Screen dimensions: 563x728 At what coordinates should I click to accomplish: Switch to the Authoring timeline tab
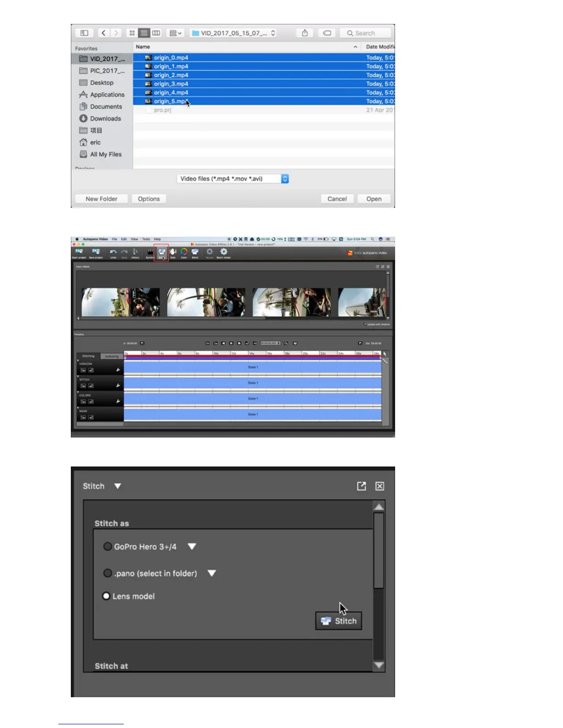coord(112,356)
